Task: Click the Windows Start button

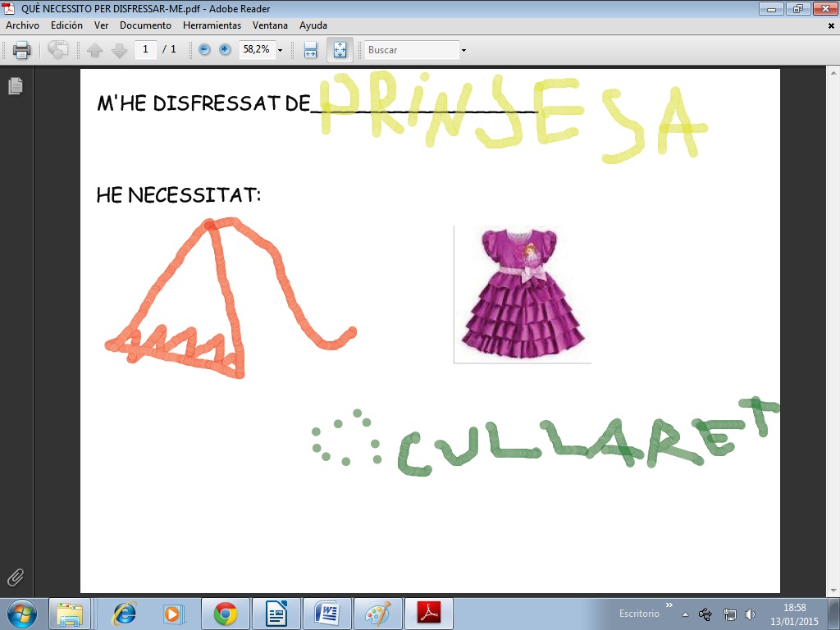Action: click(x=21, y=614)
